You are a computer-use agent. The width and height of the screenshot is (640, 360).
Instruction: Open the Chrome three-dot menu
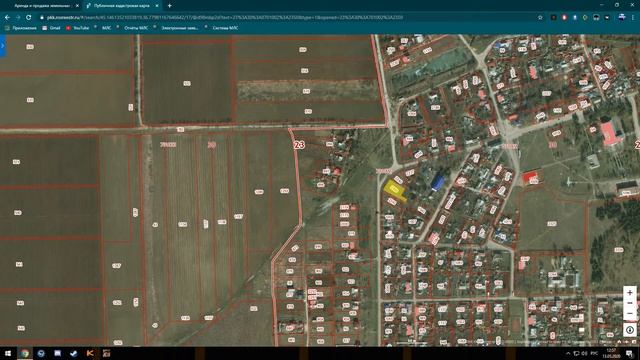(633, 18)
